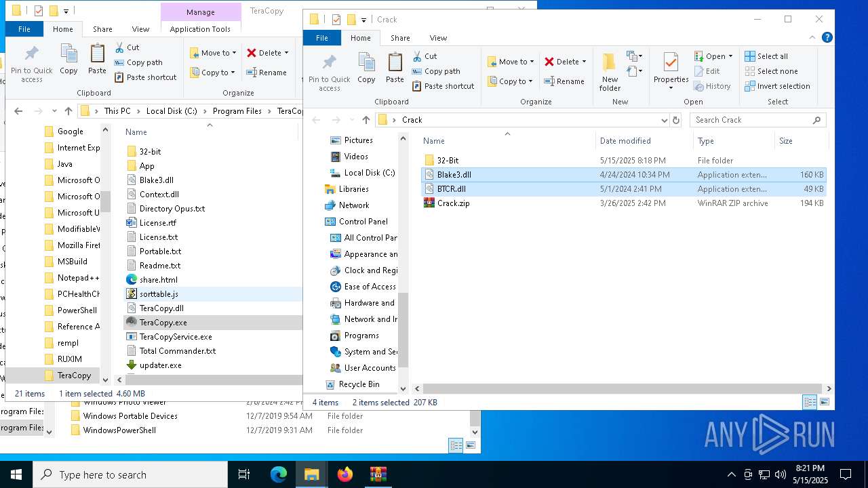
Task: Expand address history dropdown in Crack window
Action: (x=664, y=120)
